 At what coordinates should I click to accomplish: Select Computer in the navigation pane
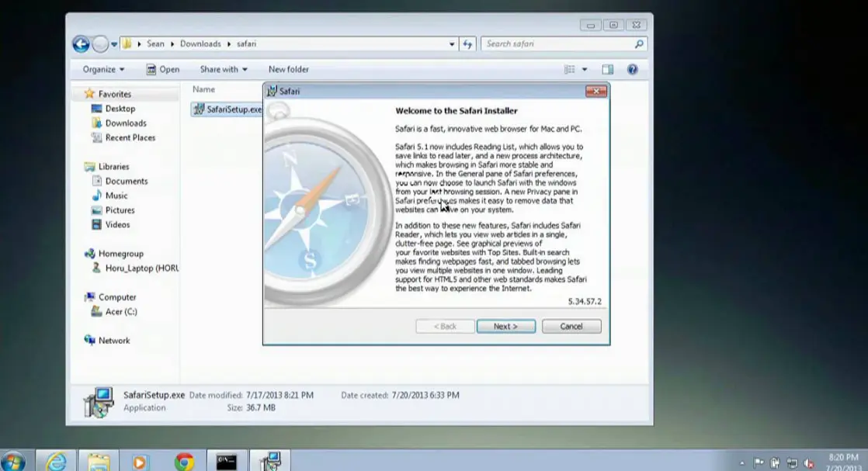[x=116, y=297]
